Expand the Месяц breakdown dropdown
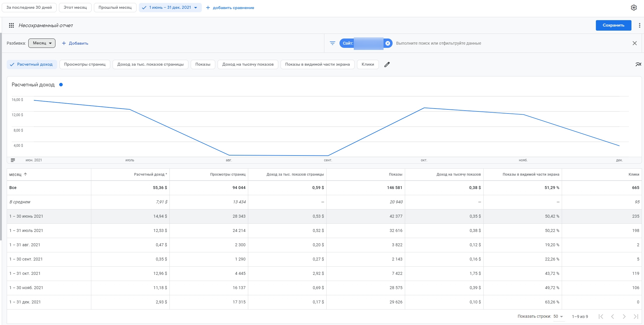Viewport: 644px width, 325px height. pyautogui.click(x=42, y=43)
